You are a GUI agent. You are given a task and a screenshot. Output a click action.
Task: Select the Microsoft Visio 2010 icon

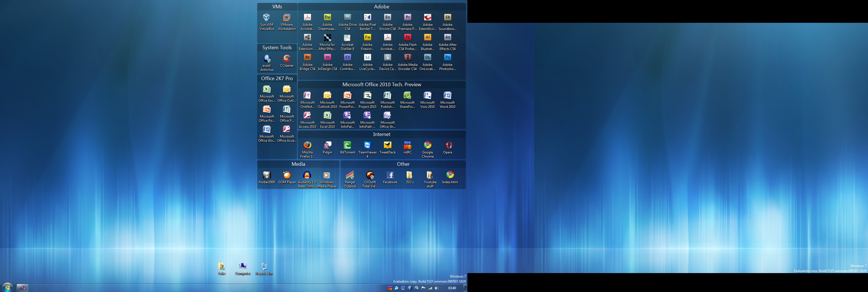click(x=427, y=95)
